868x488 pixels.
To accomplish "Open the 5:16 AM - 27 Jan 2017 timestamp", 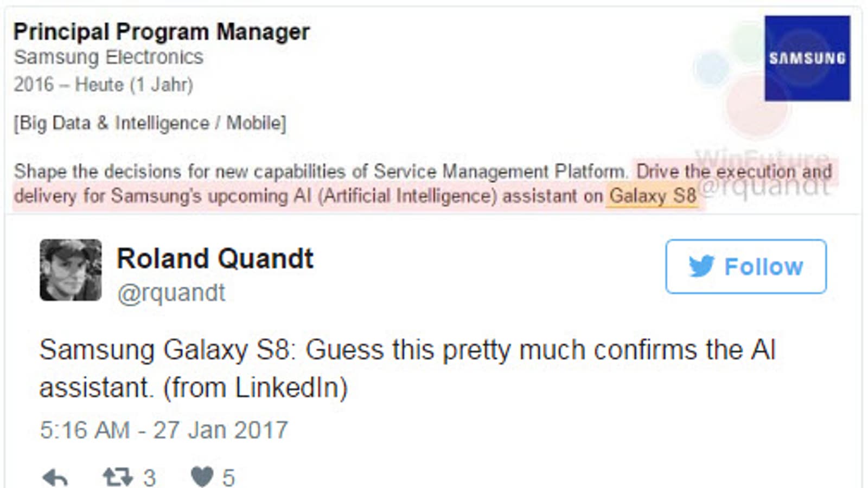I will pyautogui.click(x=163, y=430).
